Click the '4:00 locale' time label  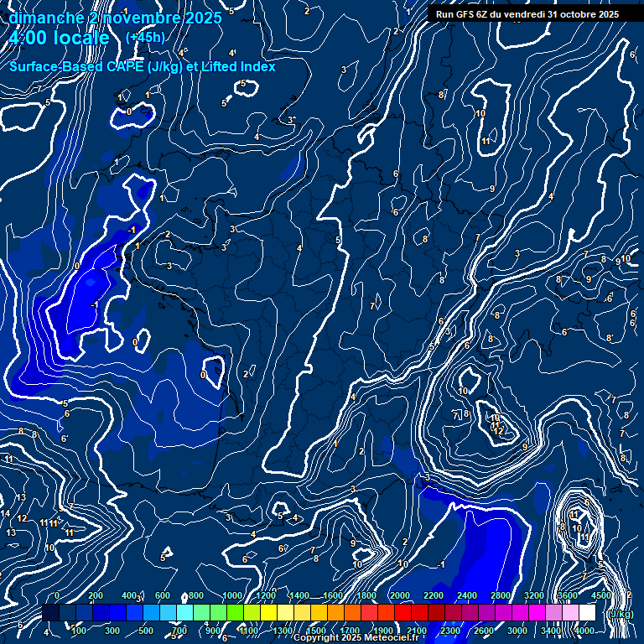(60, 38)
